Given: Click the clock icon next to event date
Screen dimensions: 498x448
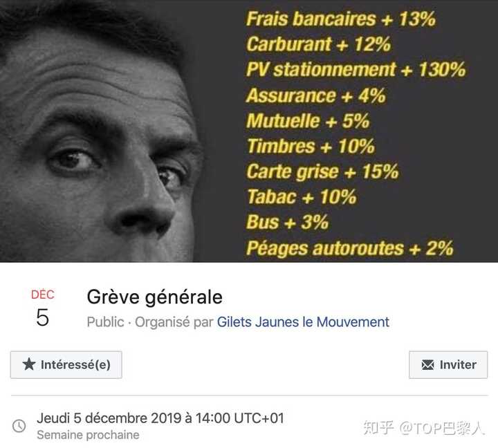Looking at the screenshot, I should point(19,426).
